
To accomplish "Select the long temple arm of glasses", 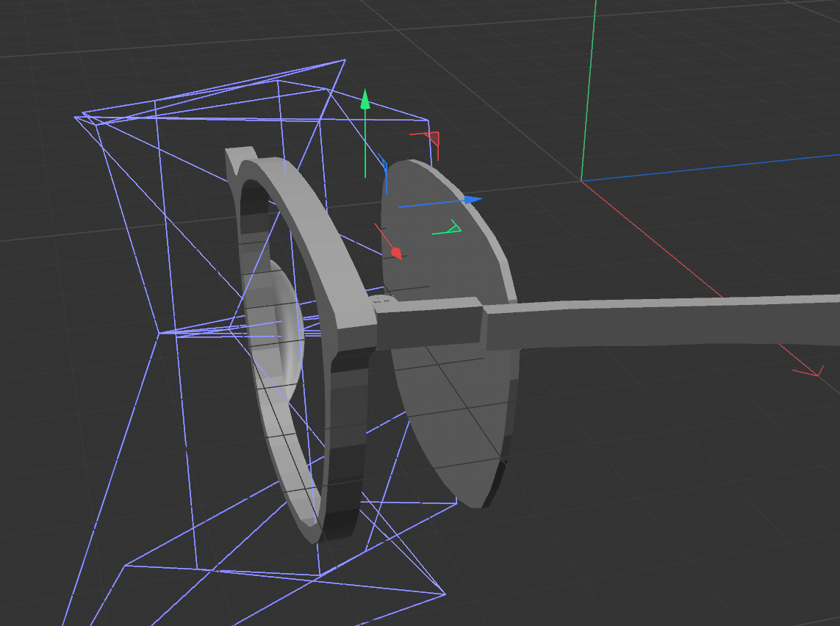I will (x=661, y=323).
